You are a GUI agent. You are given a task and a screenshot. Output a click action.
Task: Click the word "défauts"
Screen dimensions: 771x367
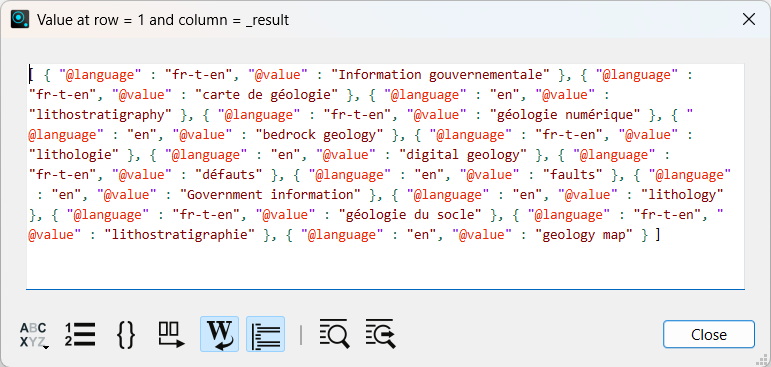(229, 175)
